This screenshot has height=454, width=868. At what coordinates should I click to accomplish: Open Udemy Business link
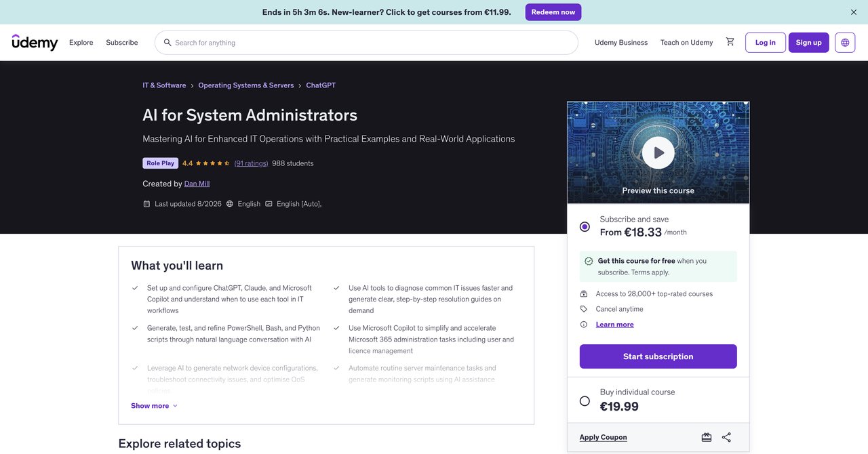[621, 43]
